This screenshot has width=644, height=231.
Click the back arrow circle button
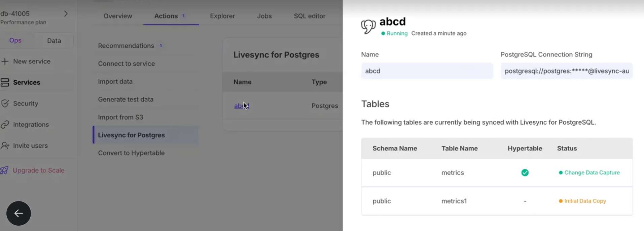pyautogui.click(x=19, y=213)
